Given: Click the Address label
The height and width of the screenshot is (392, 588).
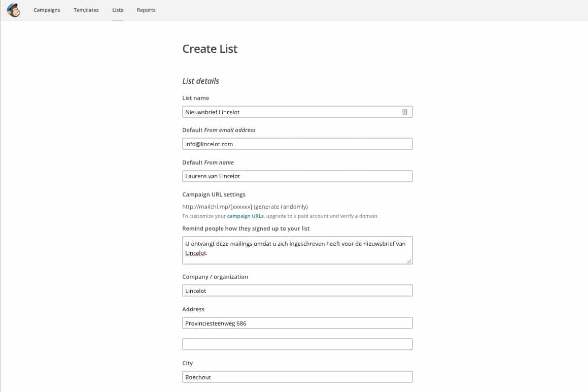Looking at the screenshot, I should click(193, 309).
